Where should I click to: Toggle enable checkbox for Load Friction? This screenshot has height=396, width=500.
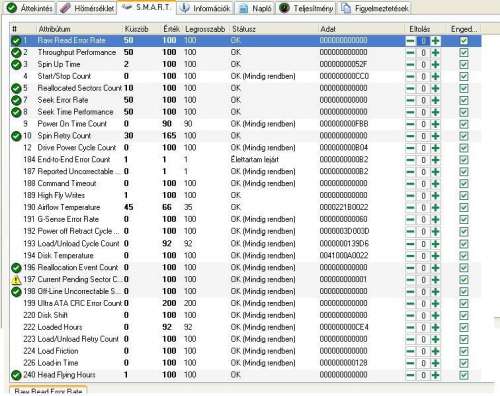pyautogui.click(x=464, y=351)
